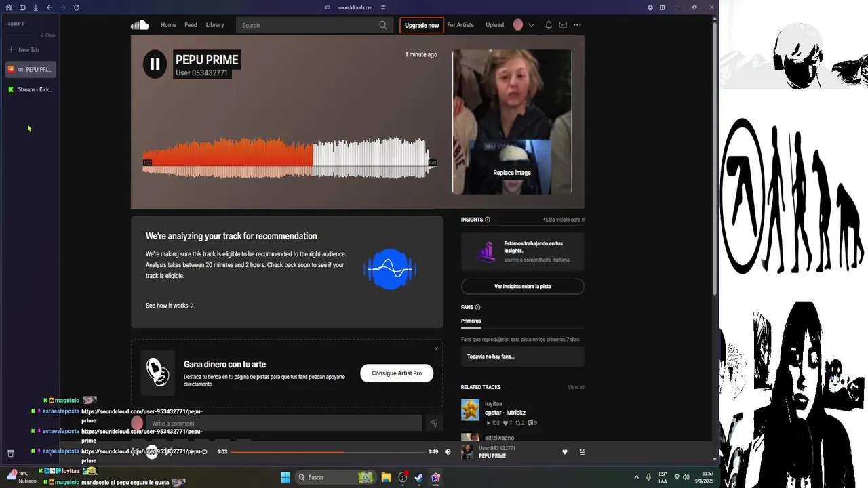Toggle repeat in the bottom player
The width and height of the screenshot is (868, 488).
(204, 452)
